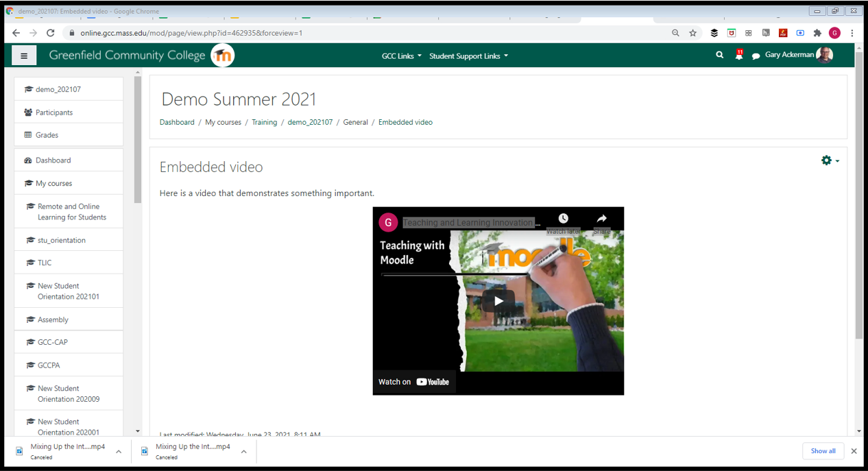Expand options for the canceled mp4 download
The width and height of the screenshot is (868, 471).
click(119, 451)
